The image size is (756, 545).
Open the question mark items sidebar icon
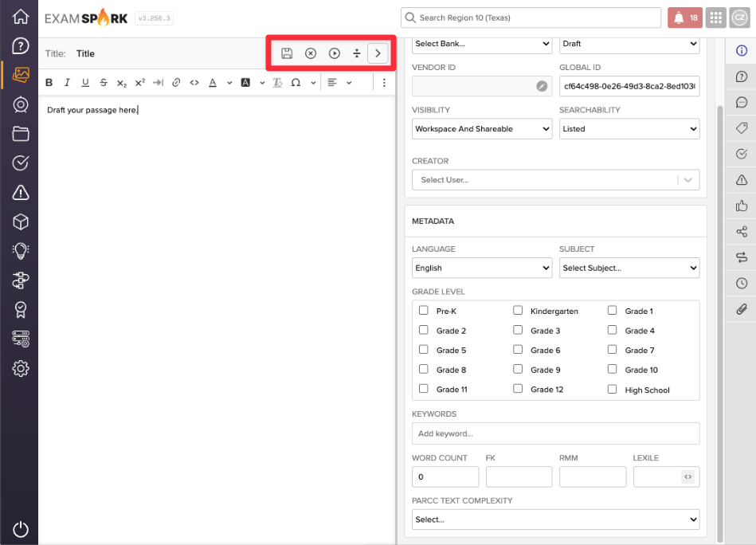point(20,46)
